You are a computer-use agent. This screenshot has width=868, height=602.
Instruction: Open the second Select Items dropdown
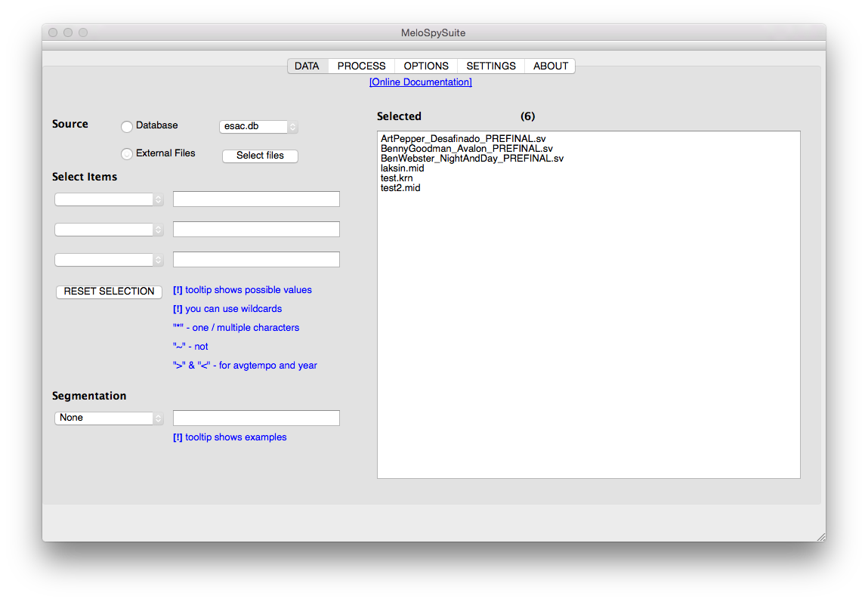(109, 230)
